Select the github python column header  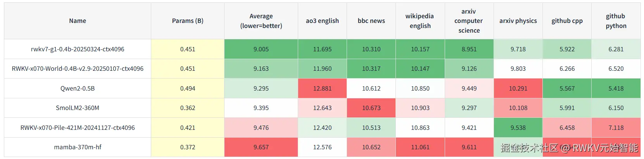click(x=616, y=21)
